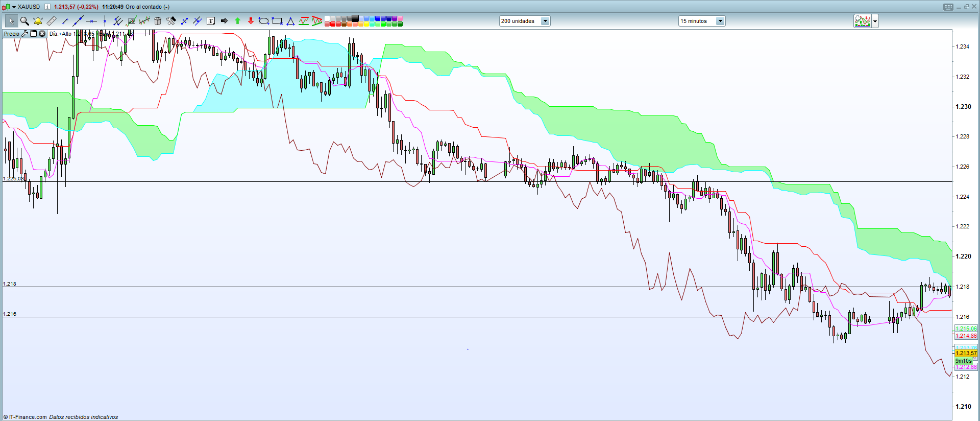Open the Precio panel wrench settings

click(x=24, y=34)
